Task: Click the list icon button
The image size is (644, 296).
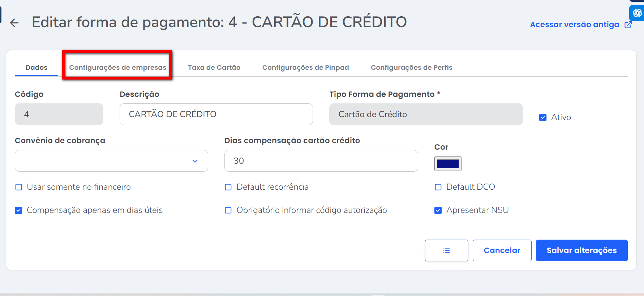Action: point(446,250)
